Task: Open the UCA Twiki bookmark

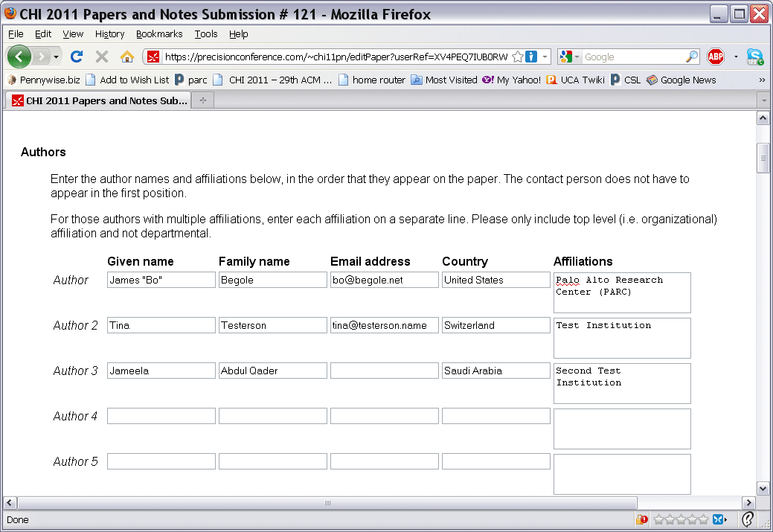Action: click(x=575, y=80)
